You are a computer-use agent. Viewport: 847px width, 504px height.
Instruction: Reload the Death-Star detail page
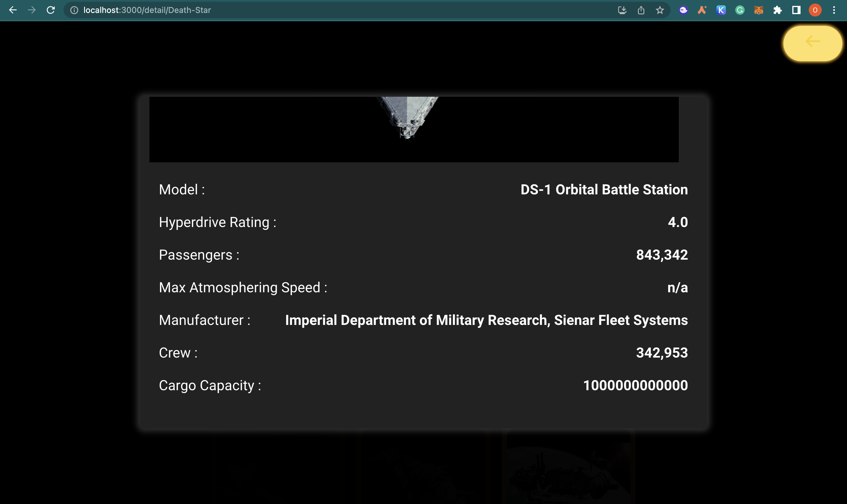coord(51,10)
